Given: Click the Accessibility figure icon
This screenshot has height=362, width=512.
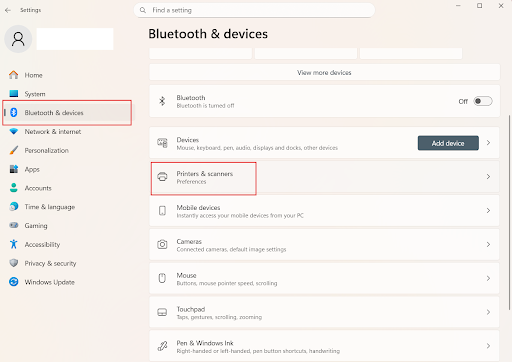Looking at the screenshot, I should (14, 244).
